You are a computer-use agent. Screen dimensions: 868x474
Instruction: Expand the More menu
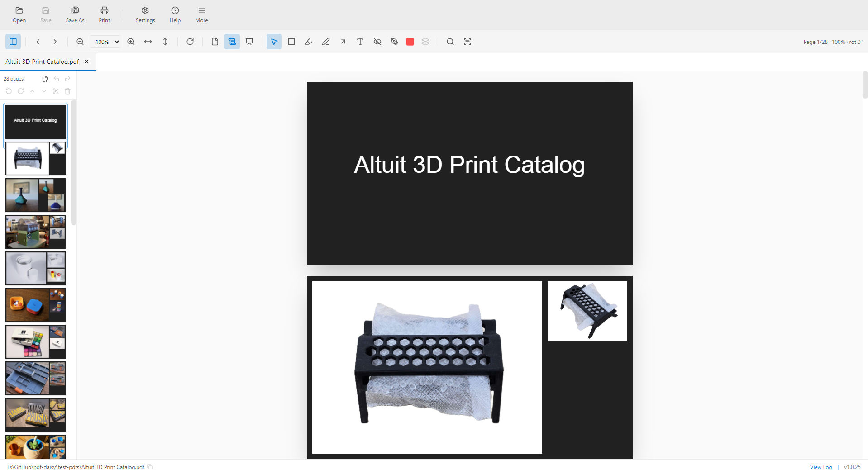tap(202, 14)
